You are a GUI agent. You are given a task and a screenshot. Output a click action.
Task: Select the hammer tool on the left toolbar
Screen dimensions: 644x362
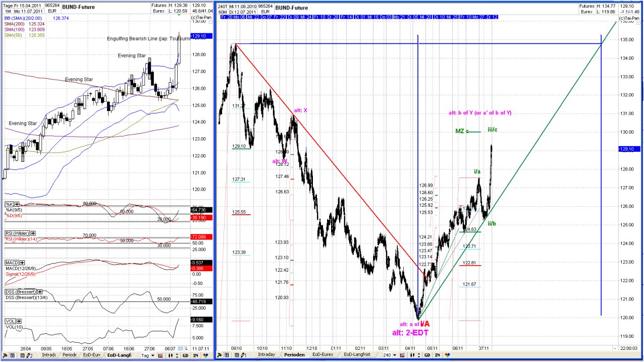[x=5, y=355]
